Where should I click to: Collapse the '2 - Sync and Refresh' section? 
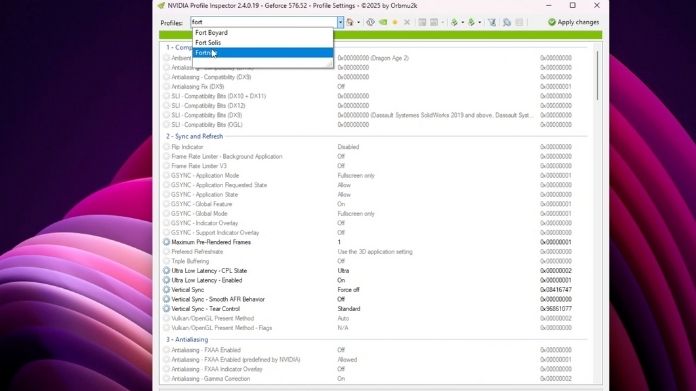[194, 136]
